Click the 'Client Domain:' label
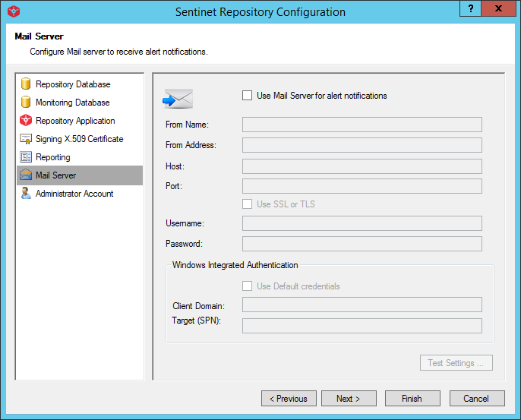The width and height of the screenshot is (521, 420). pos(198,306)
